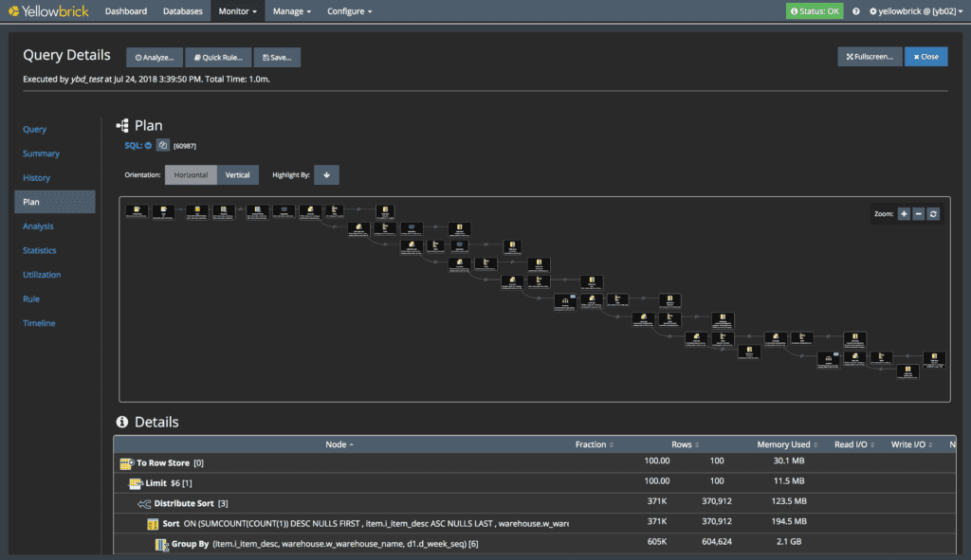Expand the Monitor menu
Screen dimensions: 971x560
pos(237,11)
